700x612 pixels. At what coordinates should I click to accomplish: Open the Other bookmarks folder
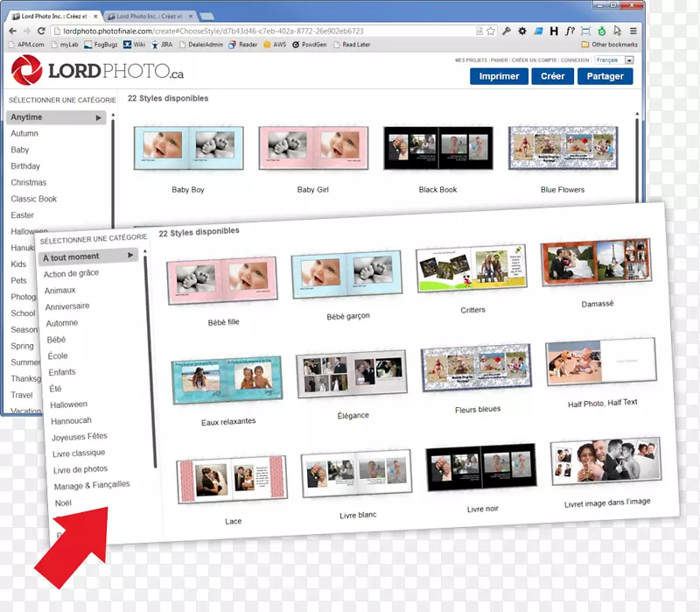(x=609, y=45)
